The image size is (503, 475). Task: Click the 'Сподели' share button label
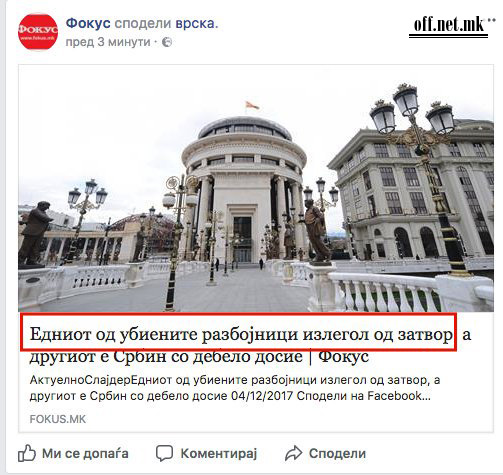tap(337, 453)
